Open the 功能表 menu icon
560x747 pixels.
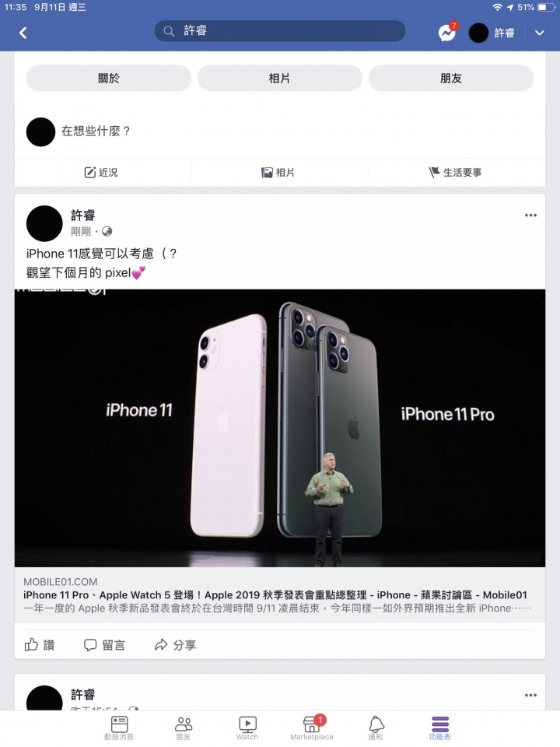click(440, 728)
